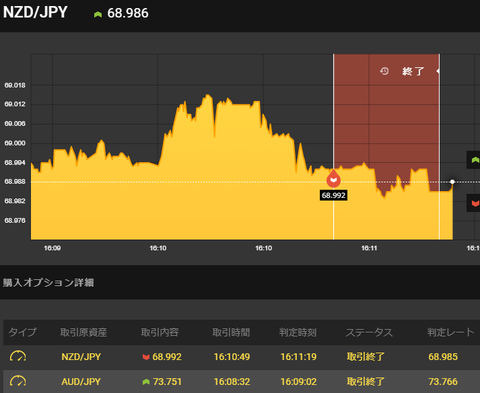
Task: Click the red entry marker on the chart
Action: (x=333, y=179)
